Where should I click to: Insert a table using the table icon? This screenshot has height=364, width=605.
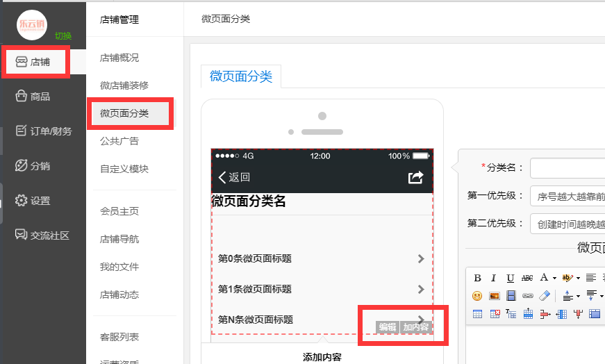(477, 313)
